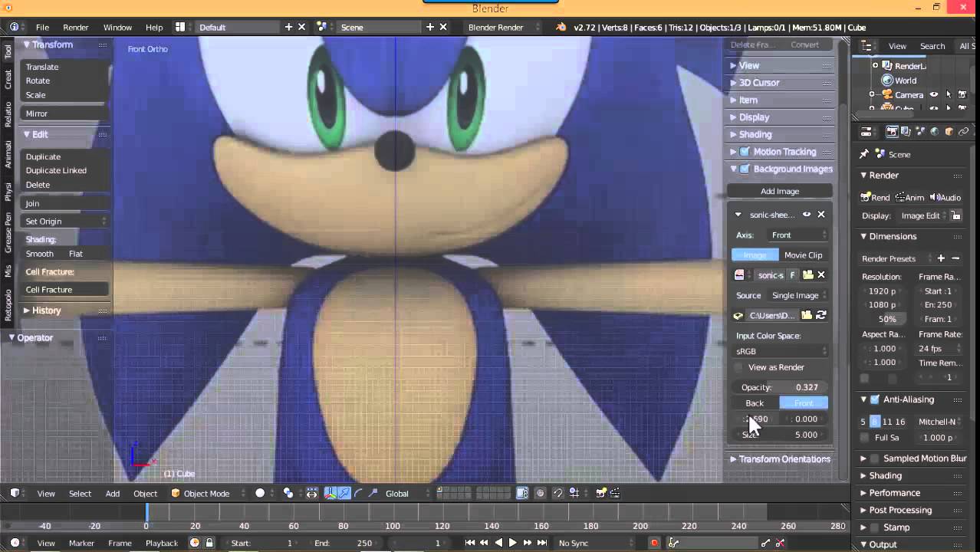980x552 pixels.
Task: Click the outliner editor type icon
Action: [x=866, y=46]
